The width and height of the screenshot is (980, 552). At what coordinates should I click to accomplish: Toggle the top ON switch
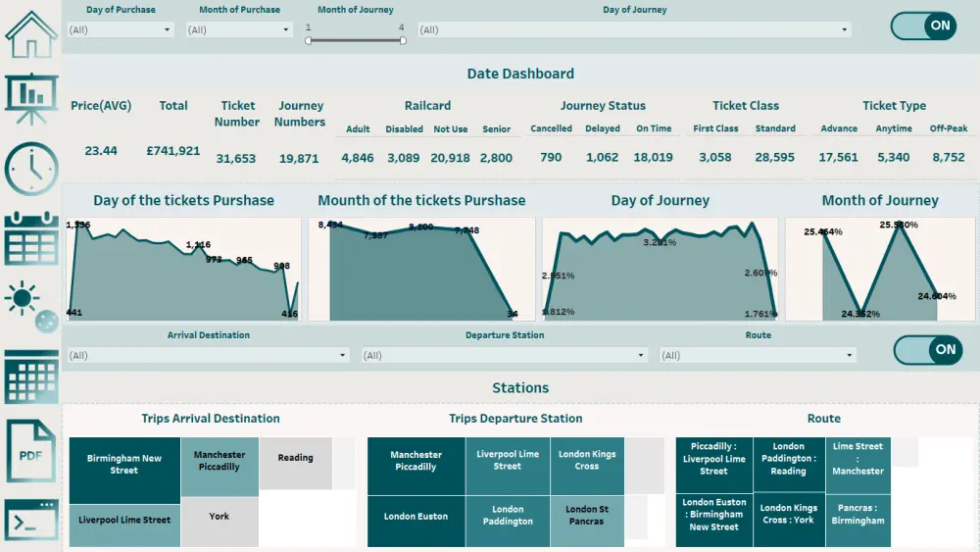(924, 26)
